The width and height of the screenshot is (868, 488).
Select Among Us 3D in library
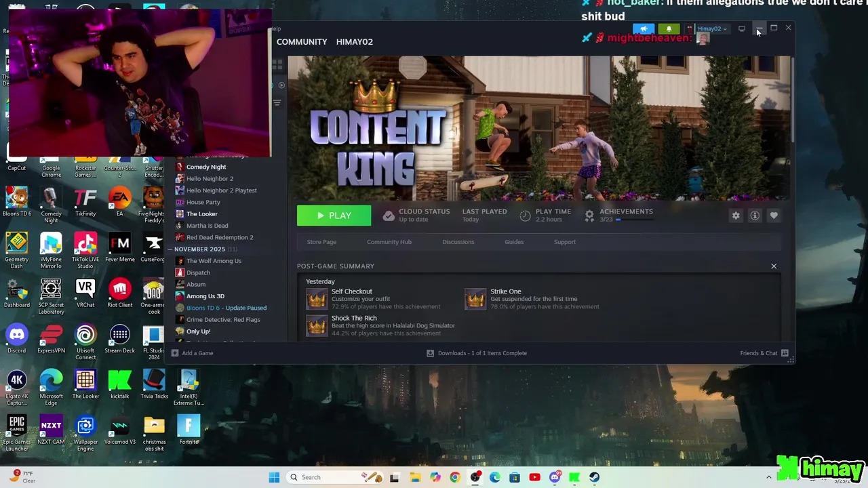click(x=205, y=296)
